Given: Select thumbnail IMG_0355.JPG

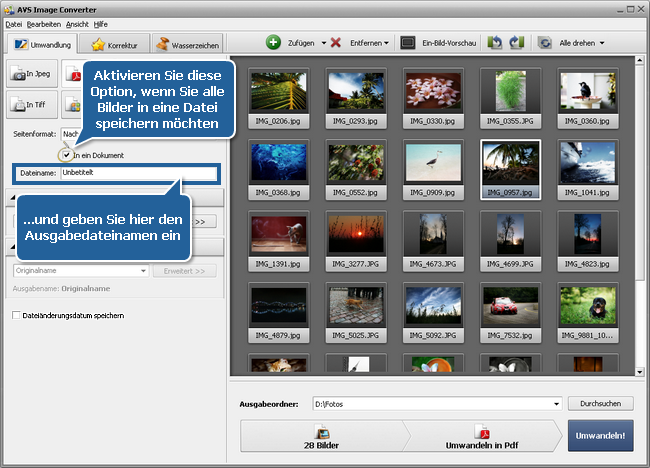Looking at the screenshot, I should click(x=510, y=99).
